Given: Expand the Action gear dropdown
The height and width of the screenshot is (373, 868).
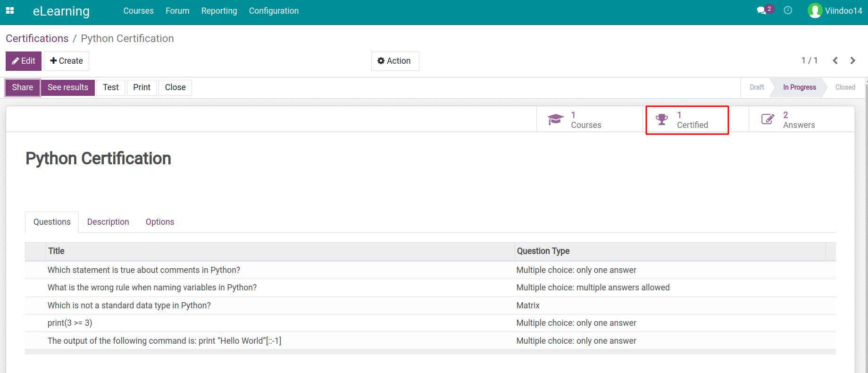Looking at the screenshot, I should coord(394,61).
